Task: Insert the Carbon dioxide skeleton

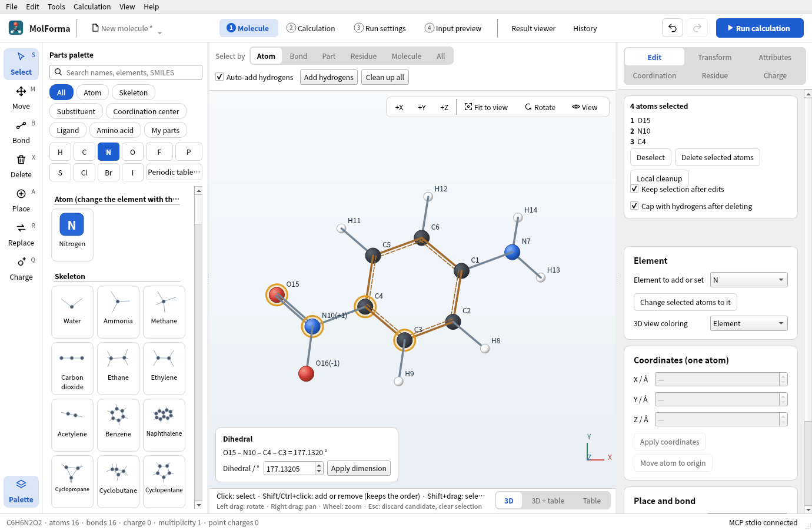Action: pyautogui.click(x=72, y=369)
